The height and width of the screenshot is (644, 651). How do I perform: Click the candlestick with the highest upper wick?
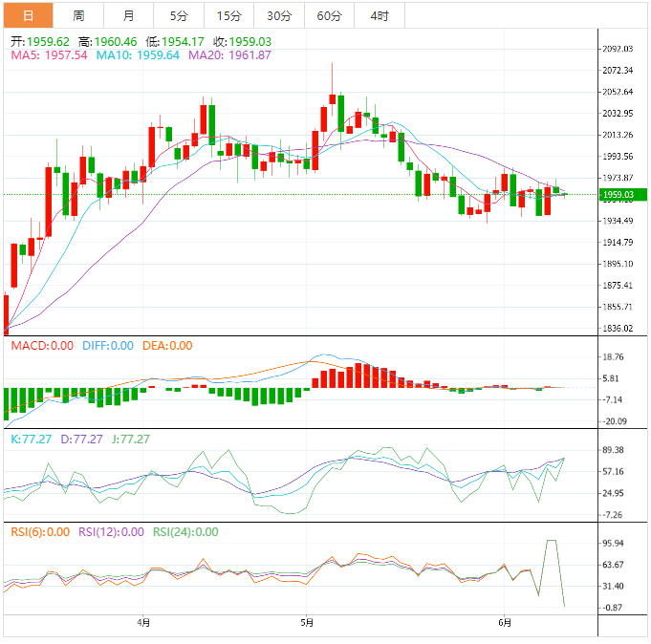(332, 99)
